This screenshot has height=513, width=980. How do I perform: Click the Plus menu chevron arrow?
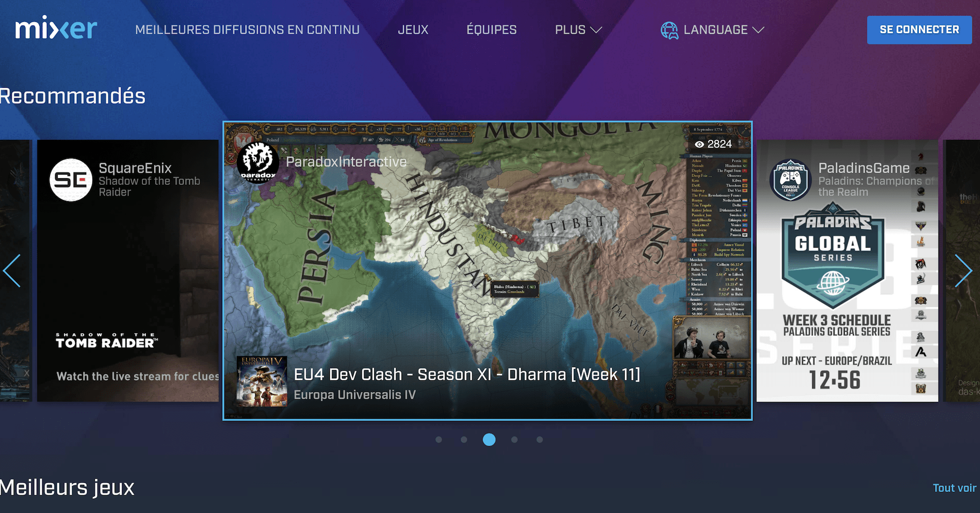click(596, 30)
